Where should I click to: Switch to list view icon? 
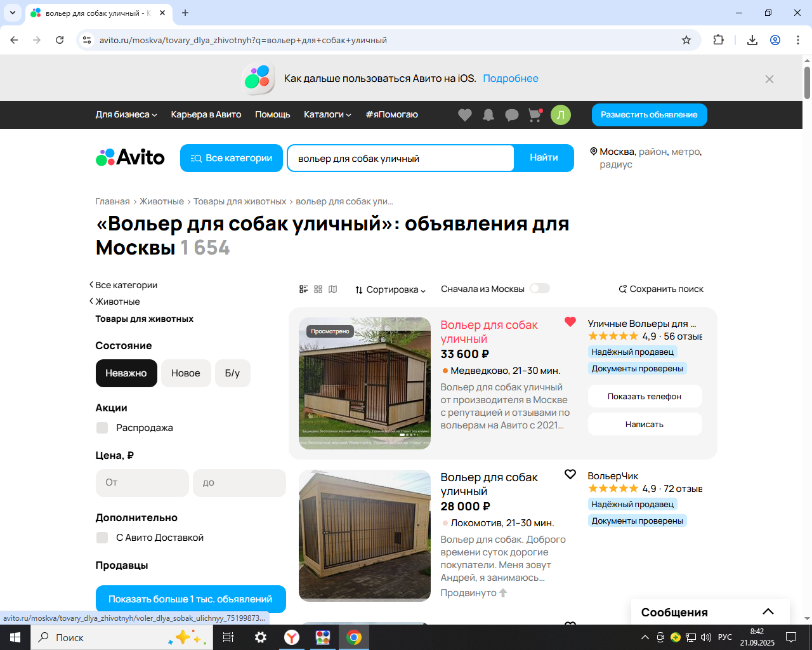pyautogui.click(x=304, y=289)
